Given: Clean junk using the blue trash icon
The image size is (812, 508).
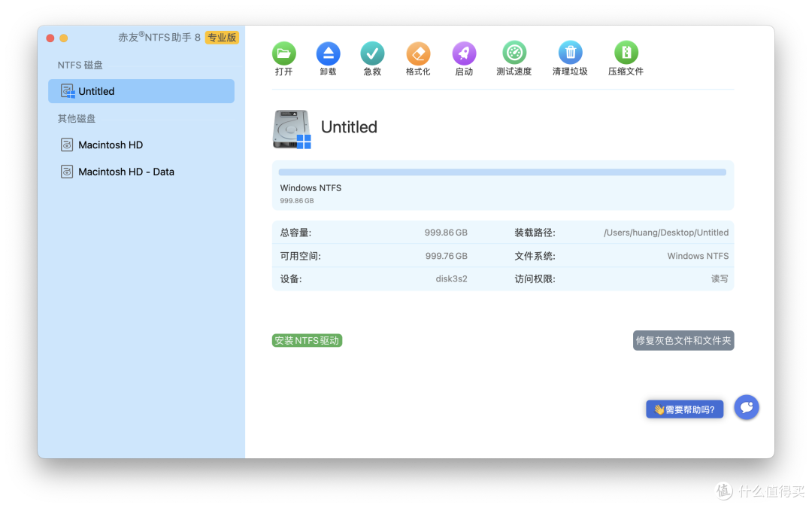Looking at the screenshot, I should tap(570, 53).
